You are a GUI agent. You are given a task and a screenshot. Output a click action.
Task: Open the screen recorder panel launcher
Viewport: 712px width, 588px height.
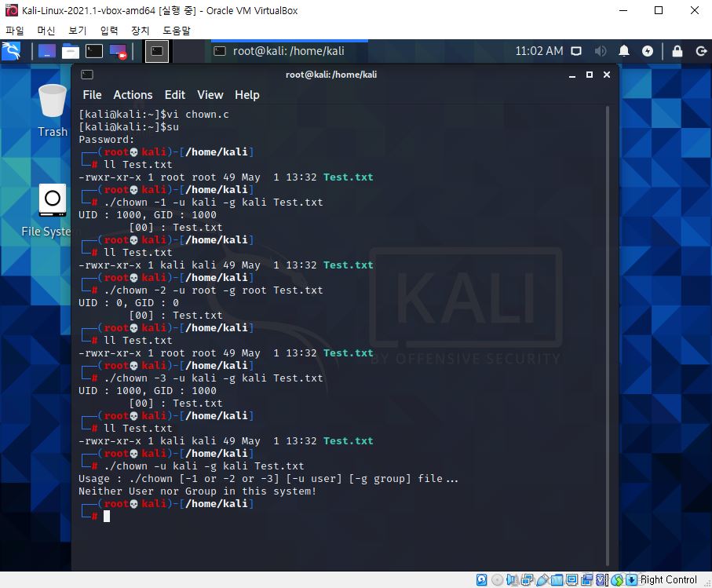coord(118,51)
